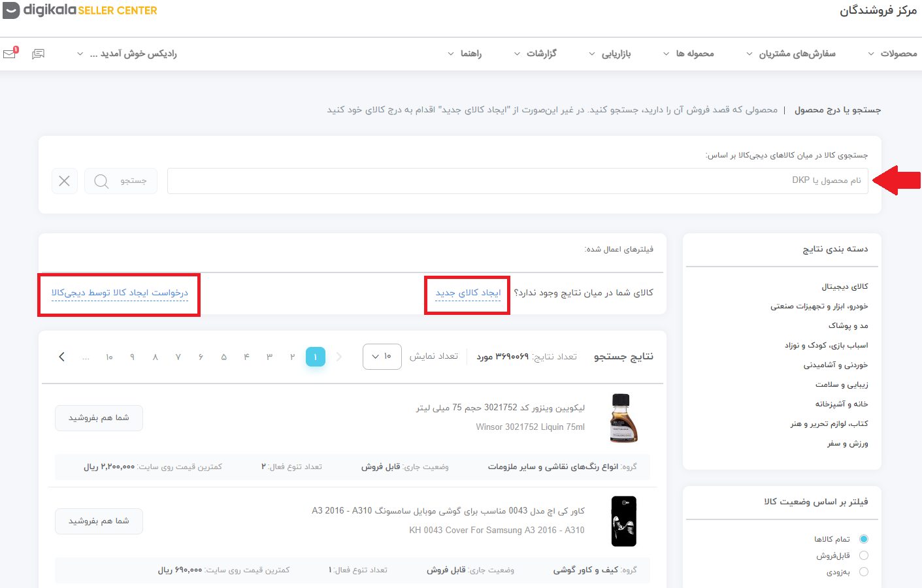Filter by زیبایی و سلامت category
This screenshot has height=588, width=922.
tap(842, 384)
